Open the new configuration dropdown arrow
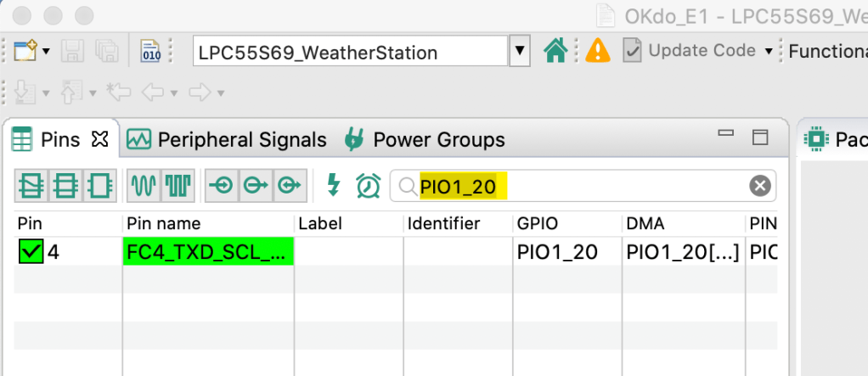868x376 pixels. click(x=46, y=52)
